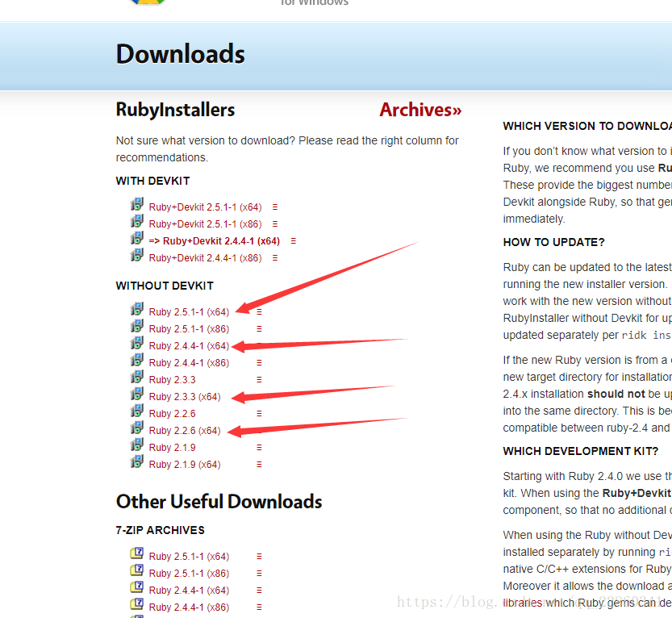Image resolution: width=672 pixels, height=618 pixels.
Task: Download Ruby 2.4.4-1 (x64) without Devkit
Action: (x=189, y=346)
